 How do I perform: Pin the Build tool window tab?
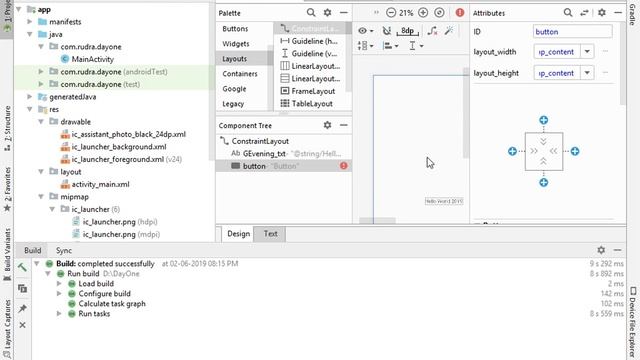[x=22, y=308]
